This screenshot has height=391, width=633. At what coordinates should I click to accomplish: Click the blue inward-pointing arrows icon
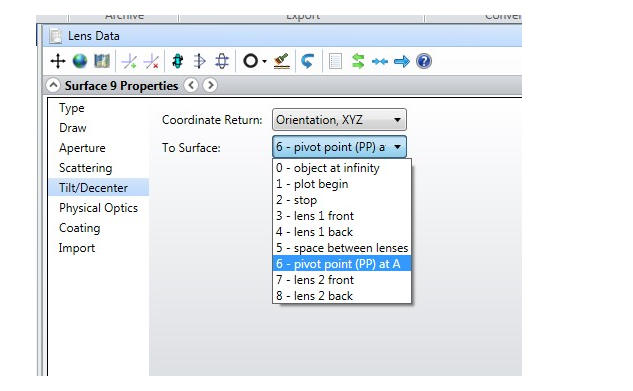[379, 61]
